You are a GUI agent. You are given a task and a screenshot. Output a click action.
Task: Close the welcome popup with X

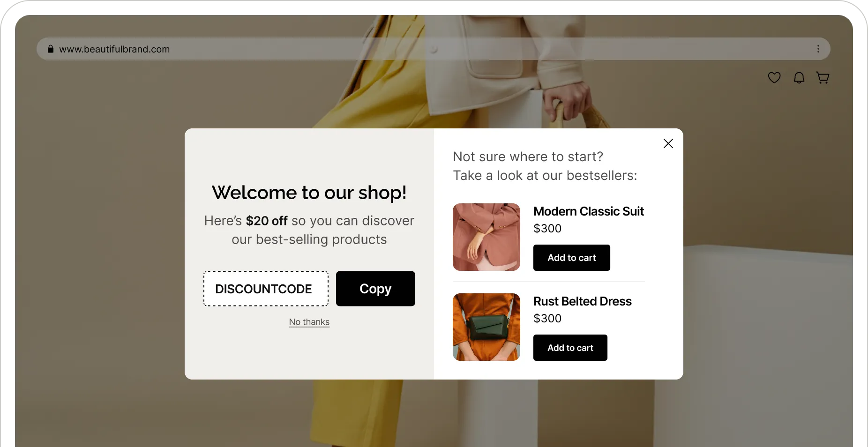tap(668, 143)
